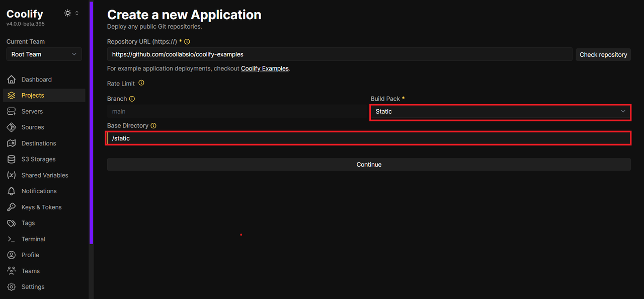Go to Profile menu item
The height and width of the screenshot is (299, 644).
pyautogui.click(x=44, y=255)
